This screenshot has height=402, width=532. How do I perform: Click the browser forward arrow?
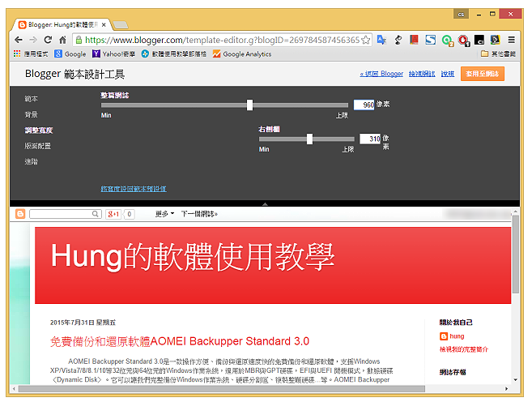pos(33,40)
